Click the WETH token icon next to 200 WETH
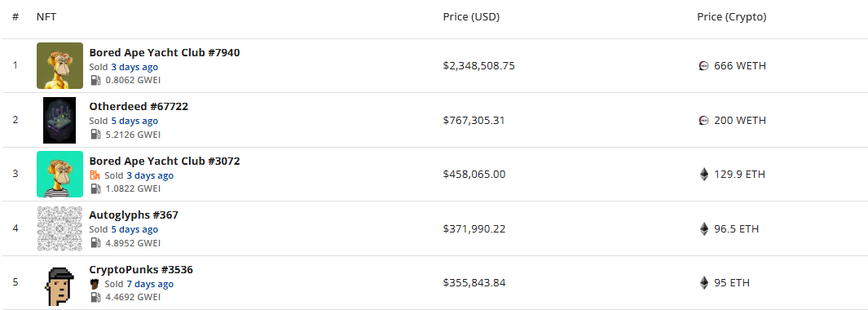Image resolution: width=868 pixels, height=310 pixels. (703, 121)
